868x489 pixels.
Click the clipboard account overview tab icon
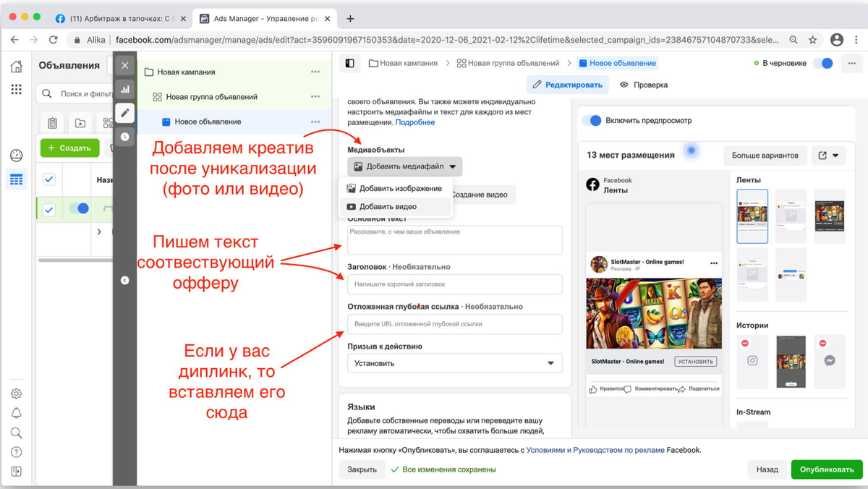point(53,123)
